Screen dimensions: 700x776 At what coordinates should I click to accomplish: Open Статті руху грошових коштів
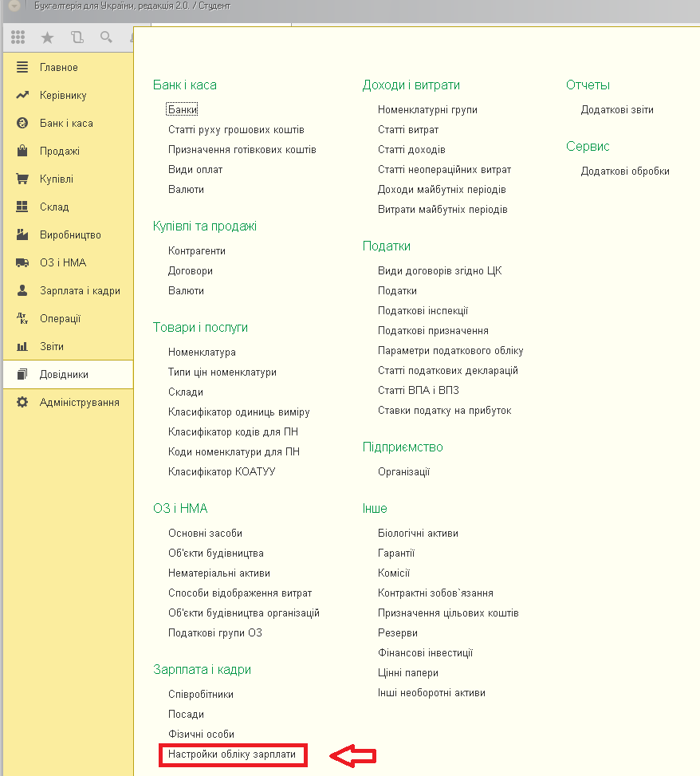click(236, 130)
